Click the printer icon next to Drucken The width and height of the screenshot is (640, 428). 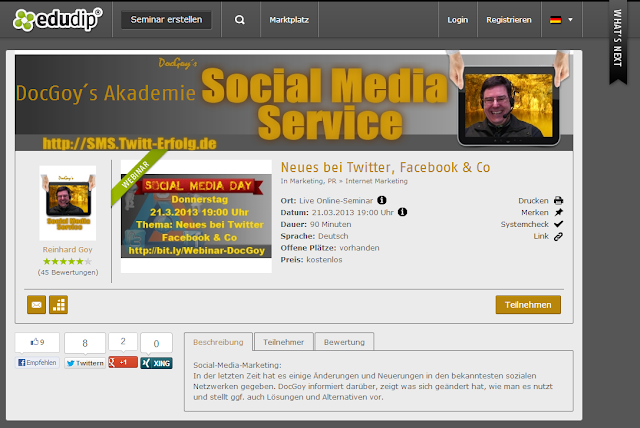[x=558, y=200]
